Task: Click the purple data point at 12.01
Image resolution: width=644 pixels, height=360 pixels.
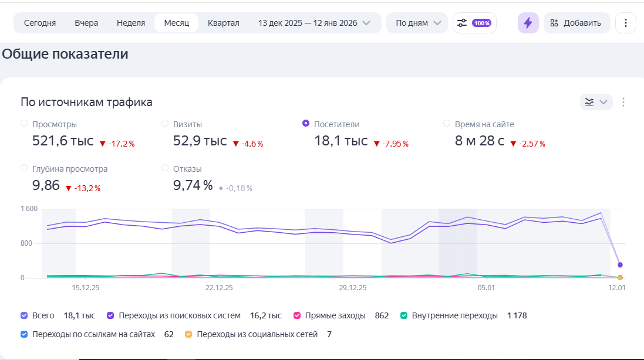Action: click(x=620, y=265)
